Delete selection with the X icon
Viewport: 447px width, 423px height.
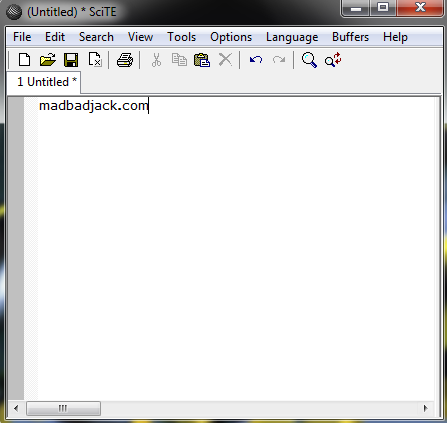[x=225, y=60]
